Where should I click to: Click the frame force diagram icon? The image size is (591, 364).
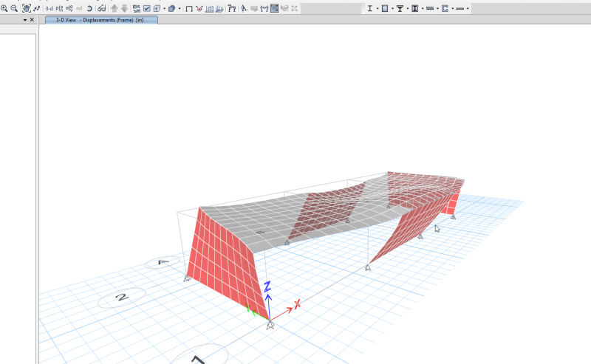pyautogui.click(x=209, y=8)
